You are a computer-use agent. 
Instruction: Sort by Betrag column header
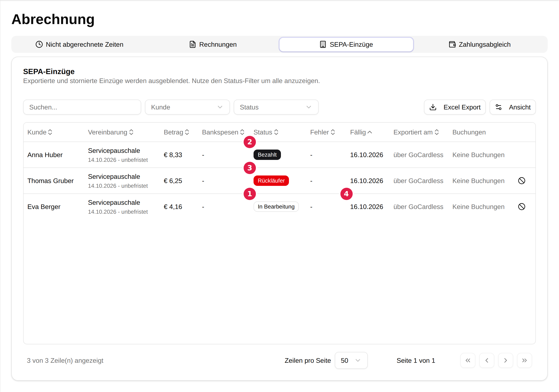pos(177,132)
